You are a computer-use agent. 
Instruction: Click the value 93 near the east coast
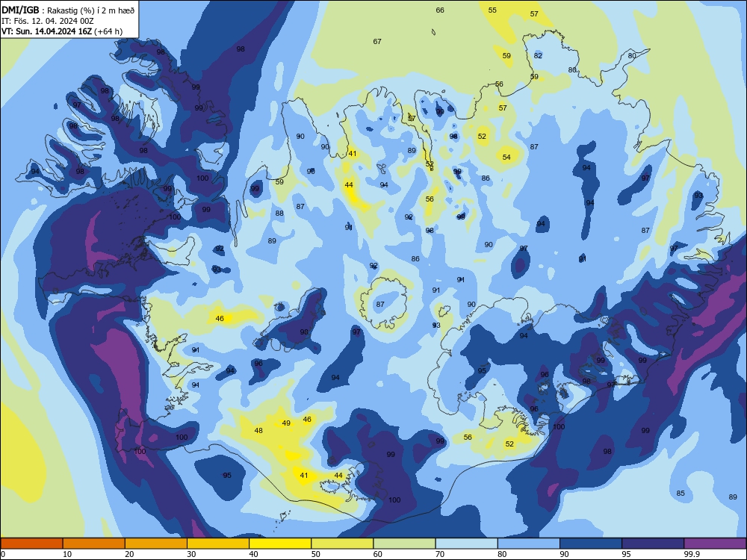[698, 195]
